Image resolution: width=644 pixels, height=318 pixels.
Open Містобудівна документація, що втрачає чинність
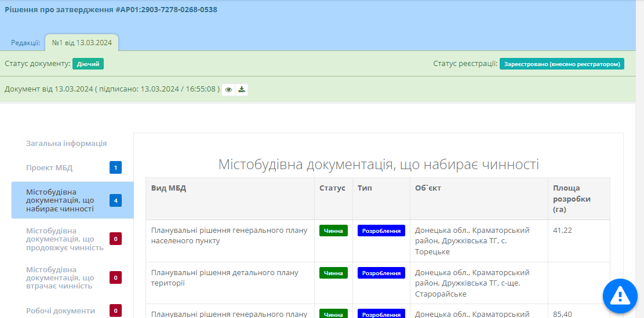(60, 278)
